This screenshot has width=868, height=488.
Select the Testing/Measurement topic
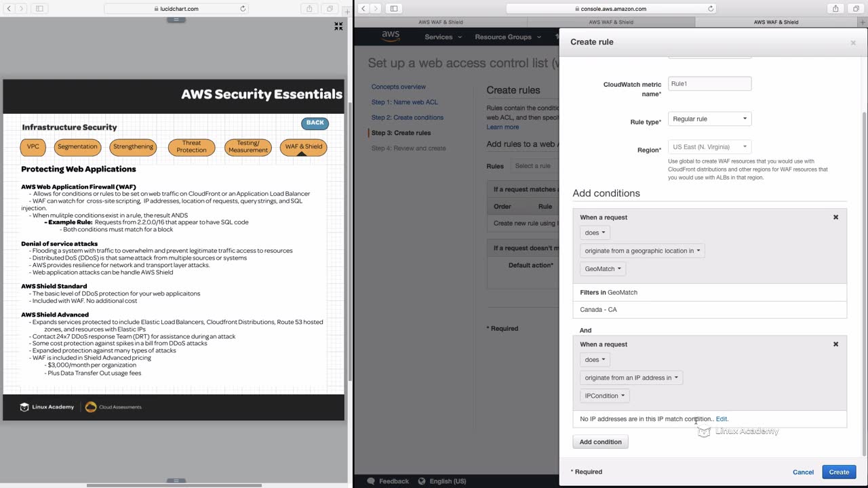(248, 146)
